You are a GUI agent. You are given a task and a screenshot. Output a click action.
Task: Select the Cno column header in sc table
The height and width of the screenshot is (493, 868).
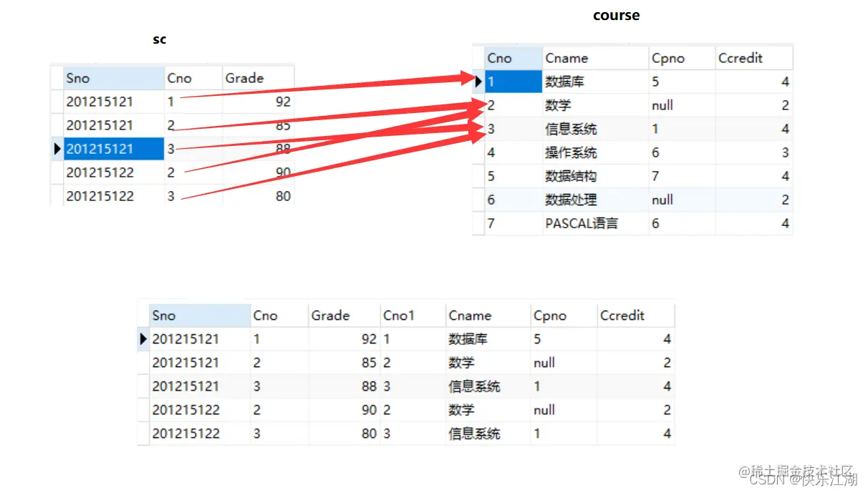(193, 78)
